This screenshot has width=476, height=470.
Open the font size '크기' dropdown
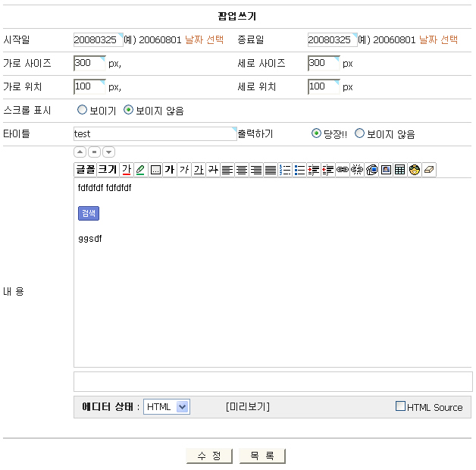[x=108, y=170]
